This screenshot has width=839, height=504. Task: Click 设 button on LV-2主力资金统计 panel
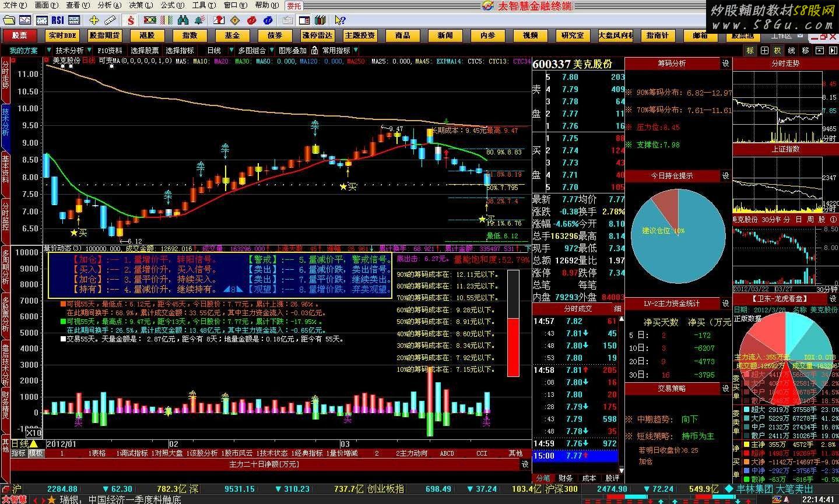pos(725,303)
